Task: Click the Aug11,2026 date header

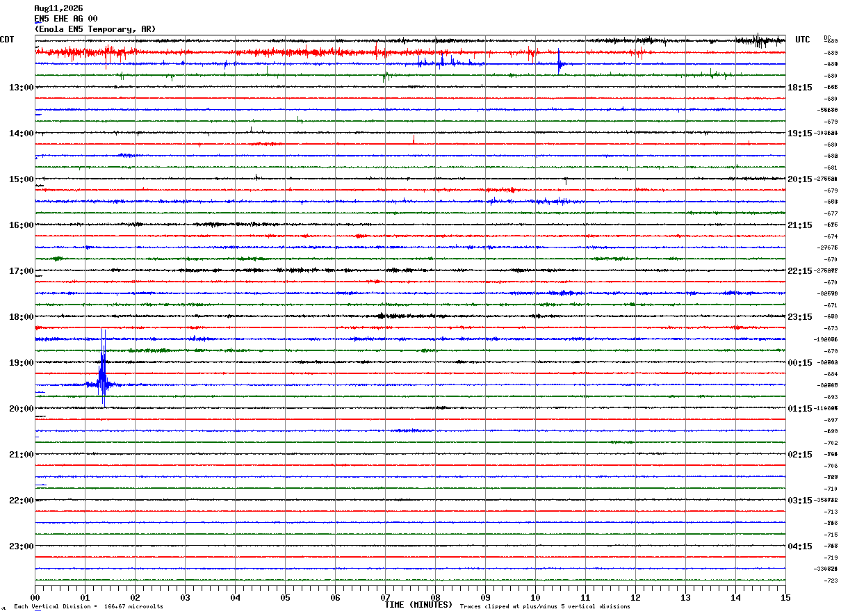Action: click(58, 8)
